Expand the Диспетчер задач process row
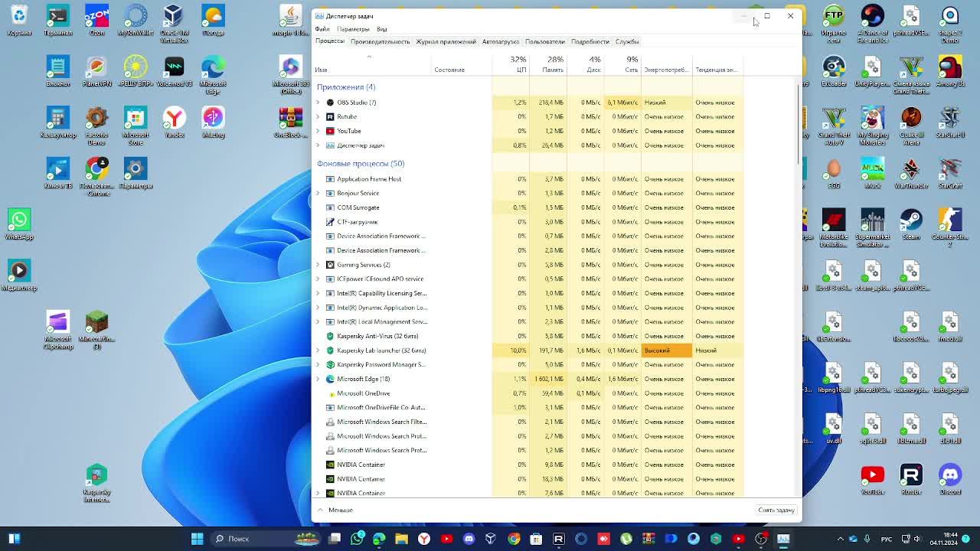 pyautogui.click(x=318, y=145)
